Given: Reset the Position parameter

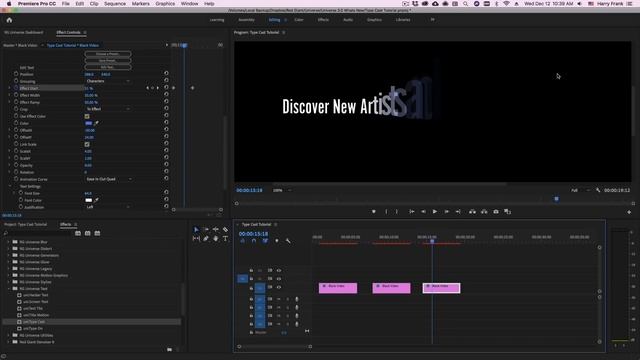Looking at the screenshot, I should pos(166,73).
